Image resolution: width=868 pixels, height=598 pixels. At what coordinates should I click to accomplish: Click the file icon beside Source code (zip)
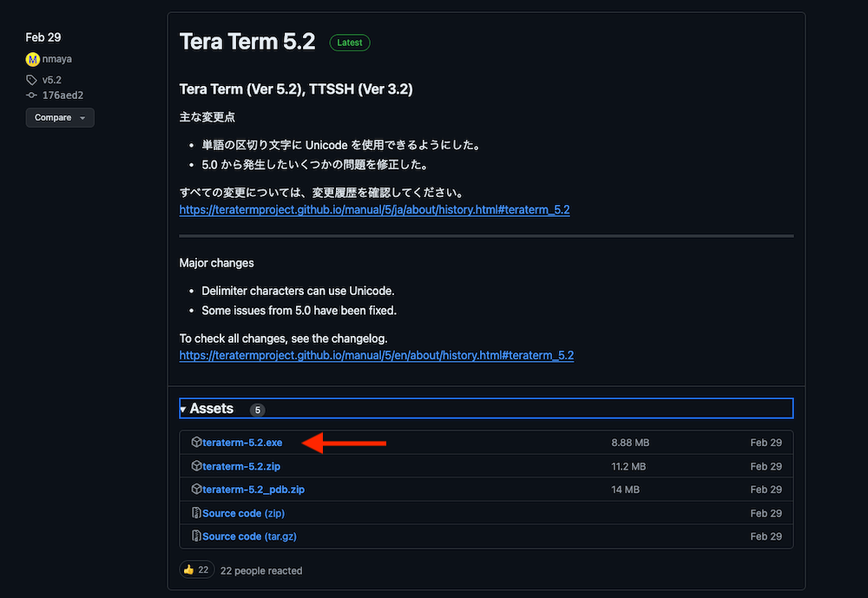[x=196, y=513]
